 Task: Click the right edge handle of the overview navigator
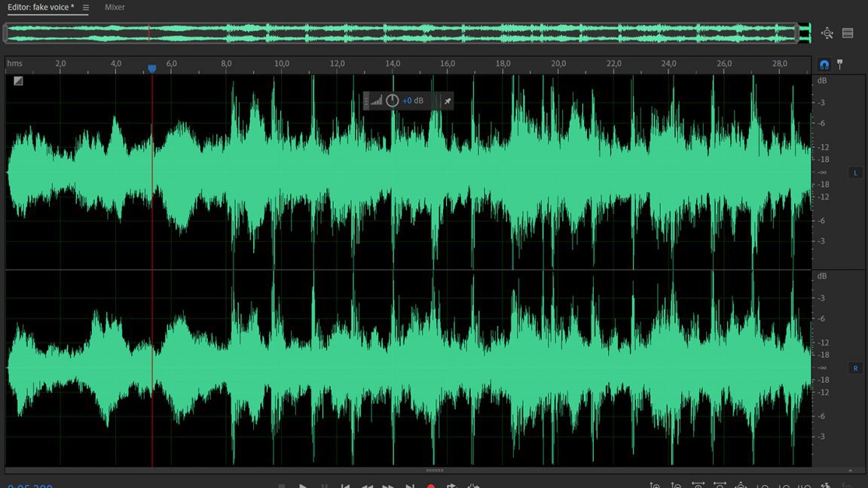click(x=797, y=33)
